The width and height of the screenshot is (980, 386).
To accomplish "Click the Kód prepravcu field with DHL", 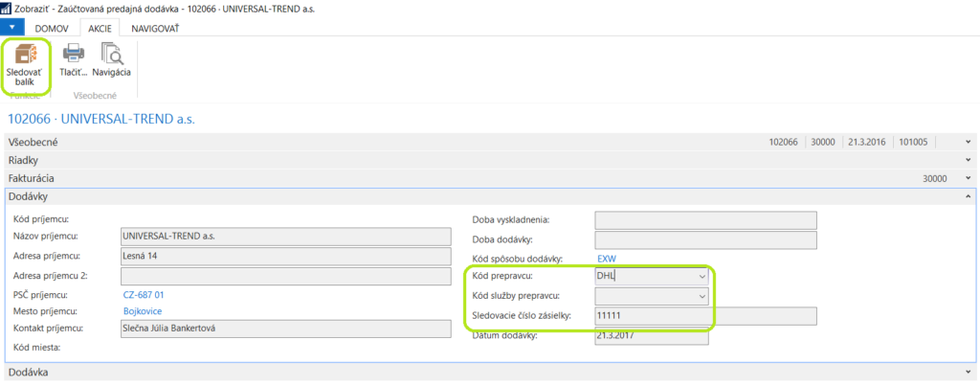I will (x=651, y=277).
